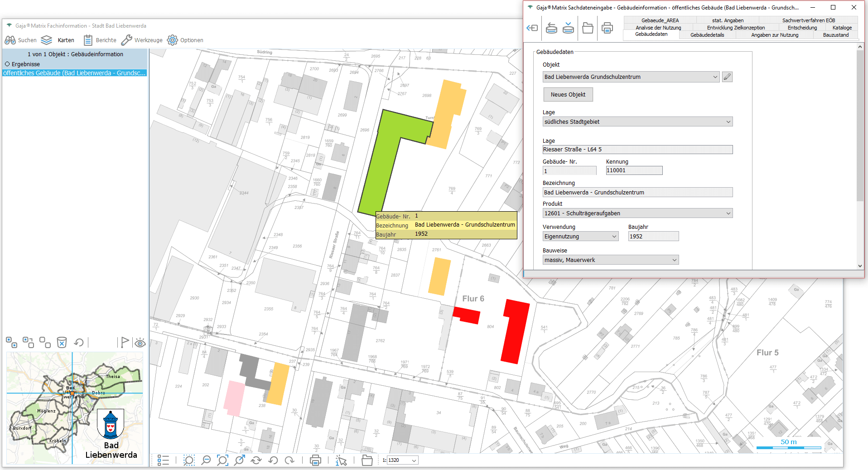Click the zoom out magnifier in map toolbar
The width and height of the screenshot is (868, 470).
pyautogui.click(x=206, y=460)
